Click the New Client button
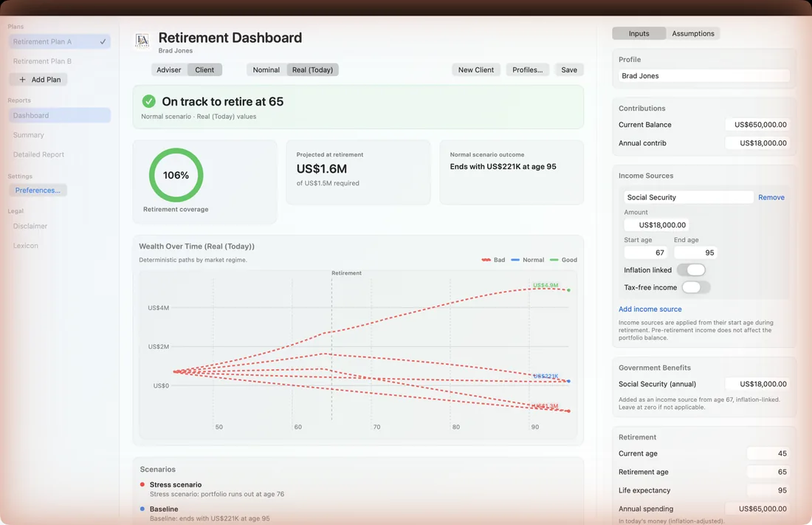Screen dimensions: 812x525 [x=476, y=69]
